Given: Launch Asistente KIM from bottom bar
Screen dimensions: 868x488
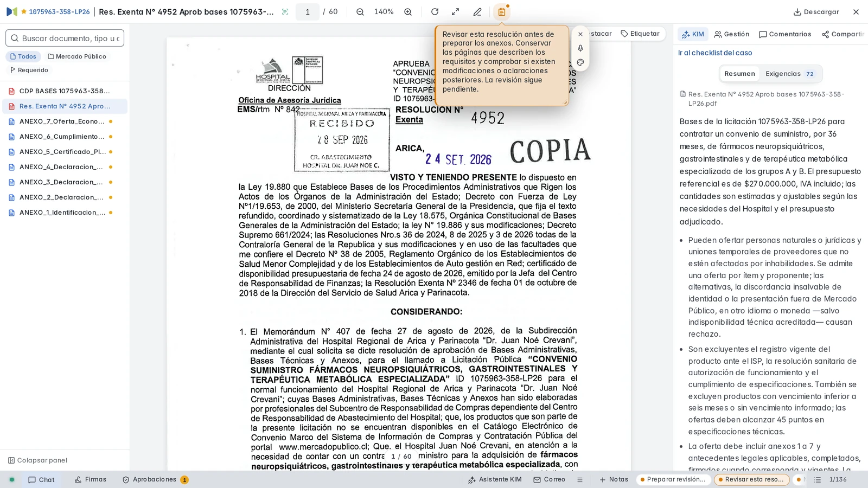Looking at the screenshot, I should tap(495, 480).
